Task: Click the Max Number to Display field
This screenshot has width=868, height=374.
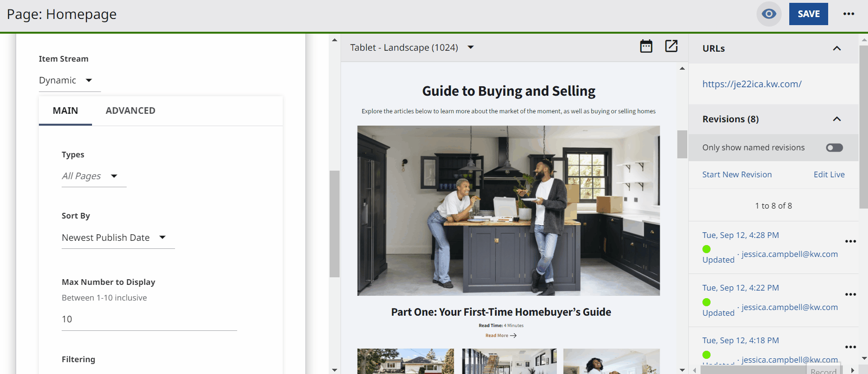Action: coord(149,319)
